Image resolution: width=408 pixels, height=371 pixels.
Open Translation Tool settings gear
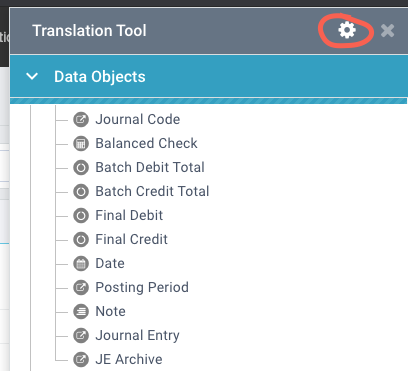(347, 30)
